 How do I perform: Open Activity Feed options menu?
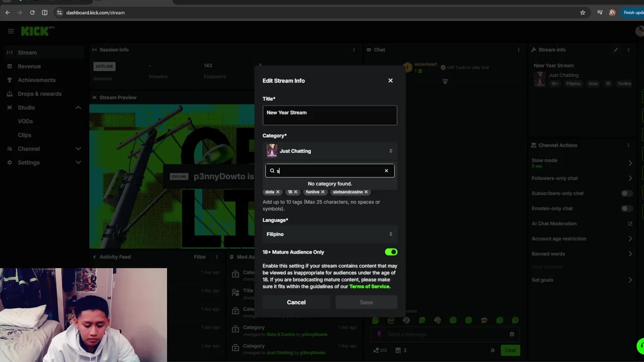coord(217,257)
